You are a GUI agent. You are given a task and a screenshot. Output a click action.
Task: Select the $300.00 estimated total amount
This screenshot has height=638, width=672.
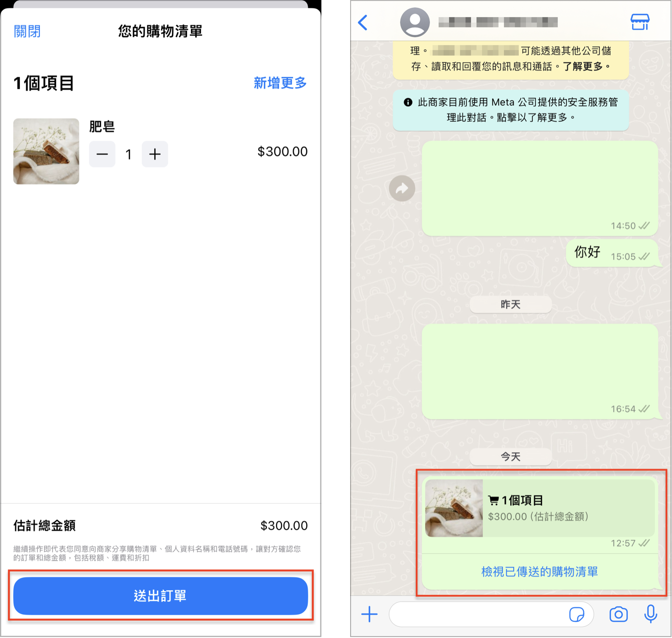pyautogui.click(x=284, y=525)
